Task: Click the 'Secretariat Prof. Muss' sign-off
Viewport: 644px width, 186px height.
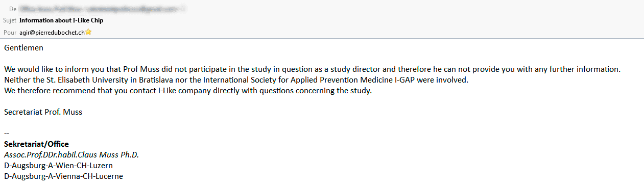Action: (43, 112)
